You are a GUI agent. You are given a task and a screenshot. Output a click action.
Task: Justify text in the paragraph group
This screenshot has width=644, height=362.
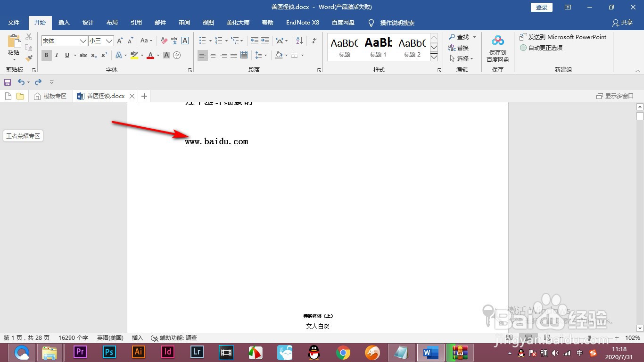click(234, 55)
